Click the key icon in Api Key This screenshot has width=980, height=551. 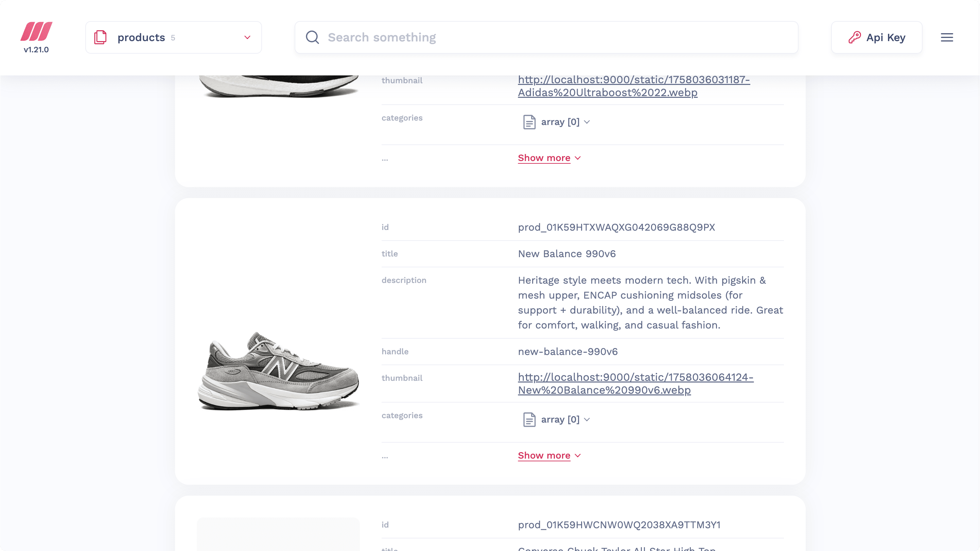pyautogui.click(x=855, y=37)
